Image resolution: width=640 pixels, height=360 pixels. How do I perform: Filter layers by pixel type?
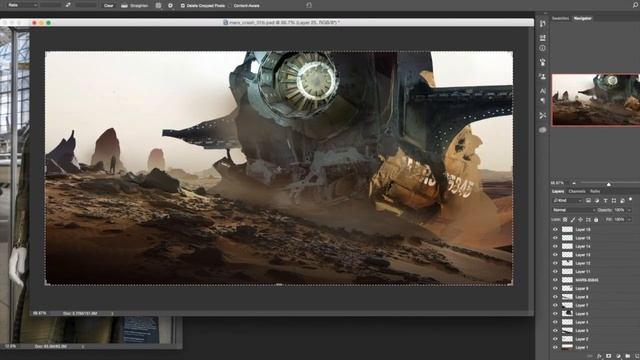[588, 201]
